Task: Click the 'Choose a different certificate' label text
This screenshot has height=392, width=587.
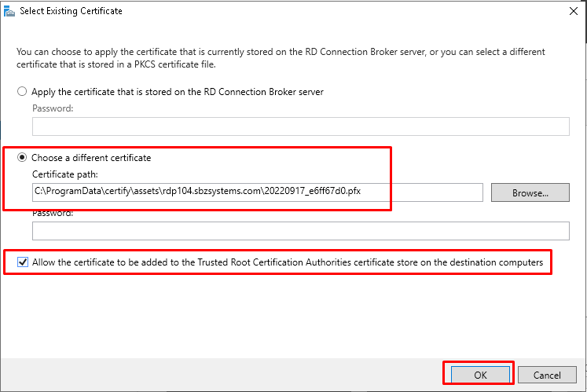Action: [x=91, y=158]
